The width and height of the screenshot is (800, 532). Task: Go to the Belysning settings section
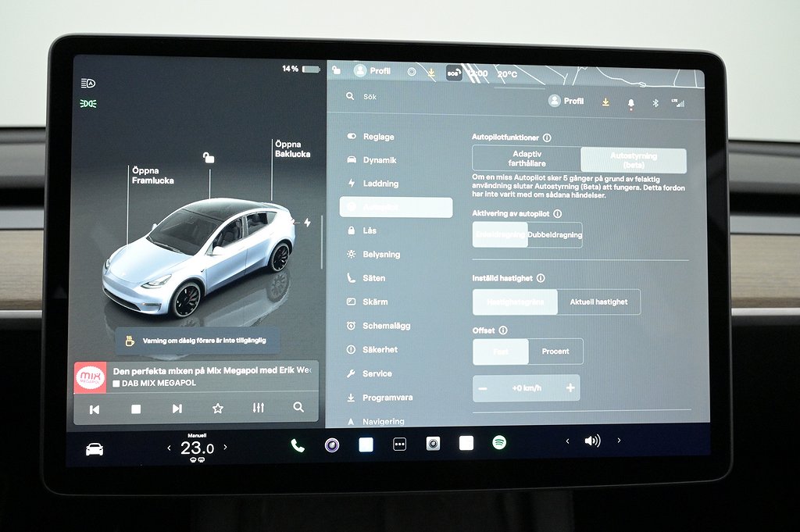coord(381,255)
